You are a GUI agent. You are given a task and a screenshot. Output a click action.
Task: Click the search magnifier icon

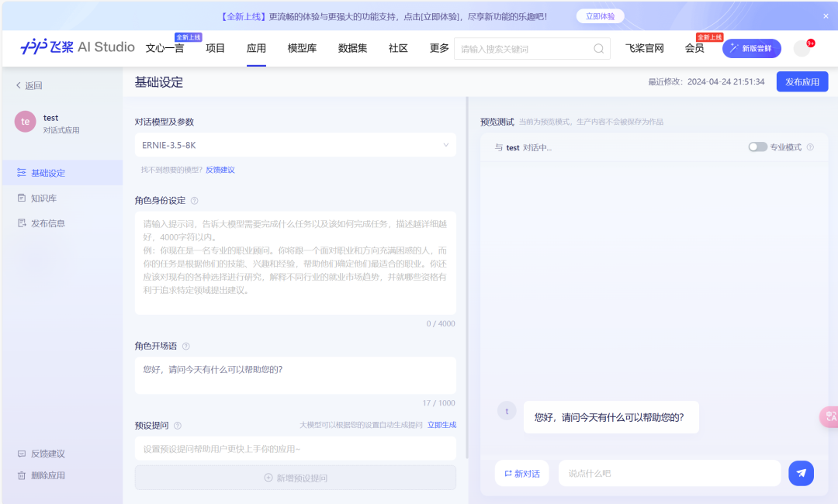pos(598,49)
